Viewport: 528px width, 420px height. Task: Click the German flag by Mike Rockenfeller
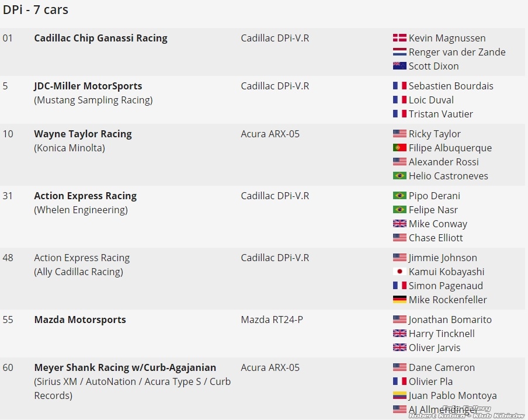(x=400, y=300)
